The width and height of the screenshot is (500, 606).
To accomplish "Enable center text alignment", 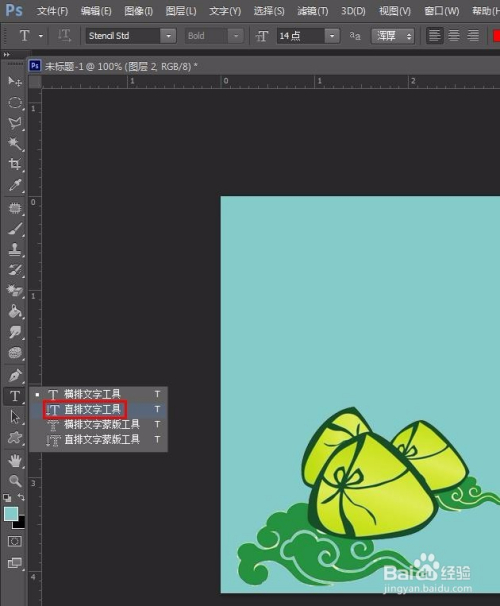I will [454, 36].
